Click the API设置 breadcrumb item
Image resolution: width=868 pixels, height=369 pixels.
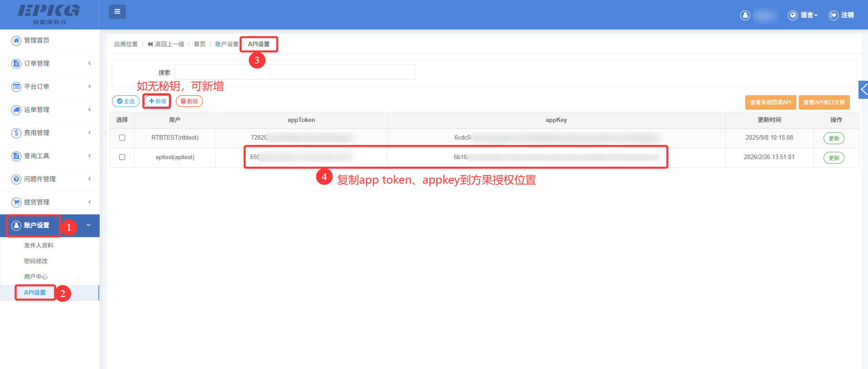pyautogui.click(x=259, y=44)
